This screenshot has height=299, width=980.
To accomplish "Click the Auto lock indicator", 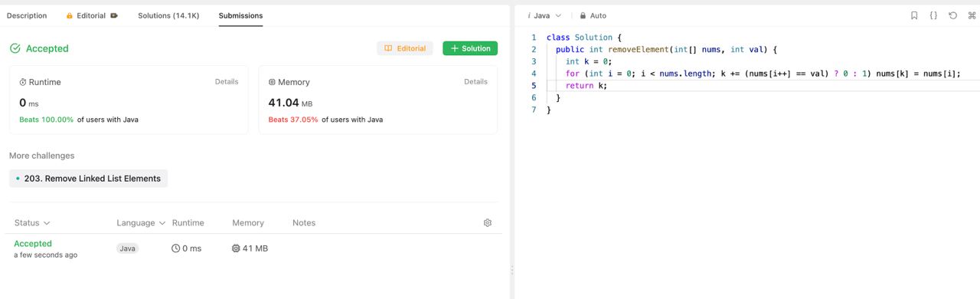I will [x=593, y=15].
